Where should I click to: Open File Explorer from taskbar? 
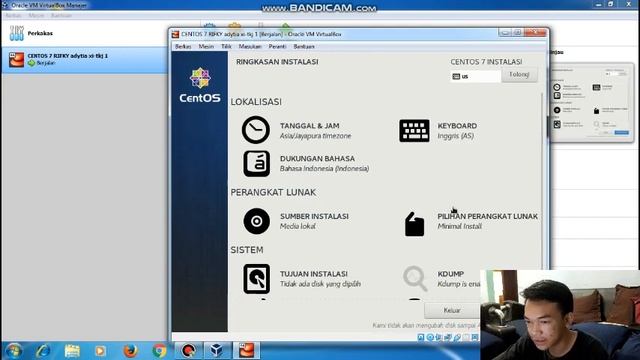[72, 351]
